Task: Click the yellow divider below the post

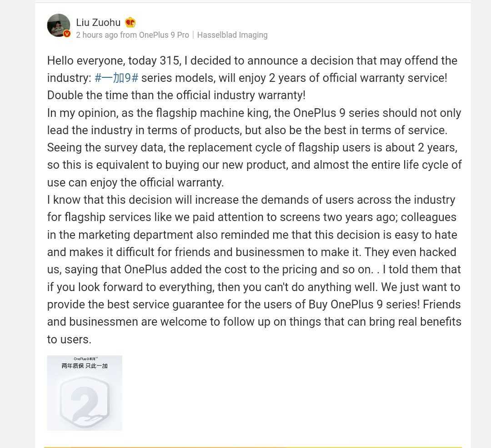Action: (x=253, y=448)
